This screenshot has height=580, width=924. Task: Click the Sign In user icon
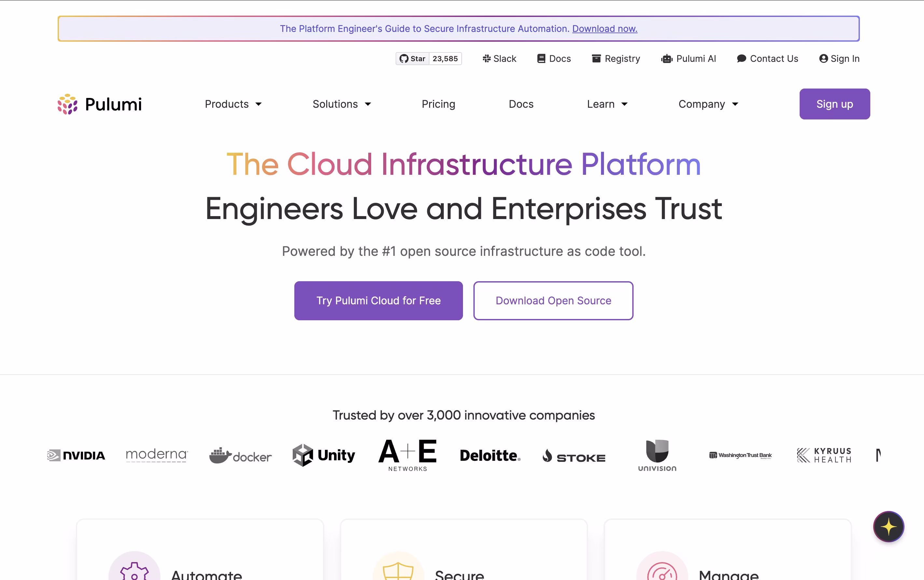pos(823,59)
